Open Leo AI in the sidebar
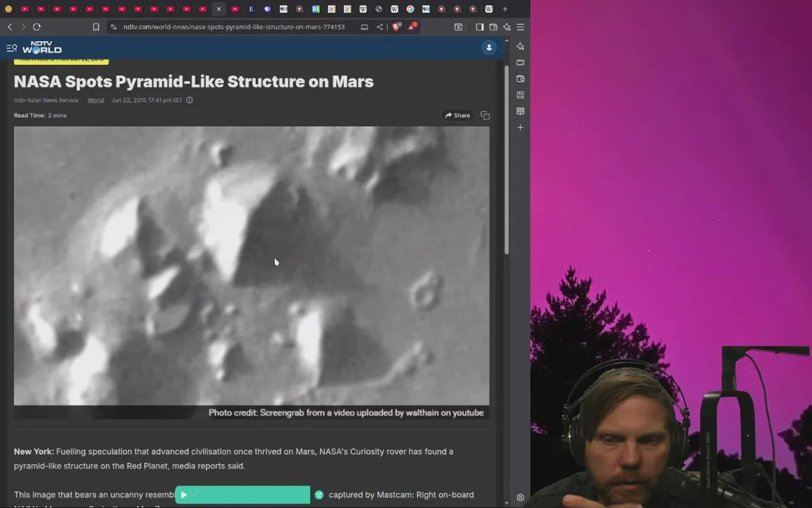Image resolution: width=812 pixels, height=508 pixels. (x=520, y=47)
